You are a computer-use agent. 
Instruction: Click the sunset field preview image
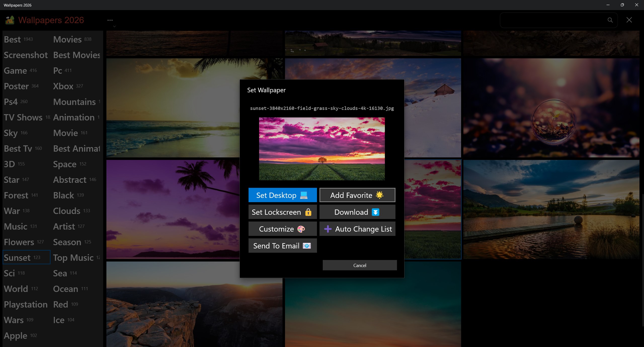click(x=322, y=149)
